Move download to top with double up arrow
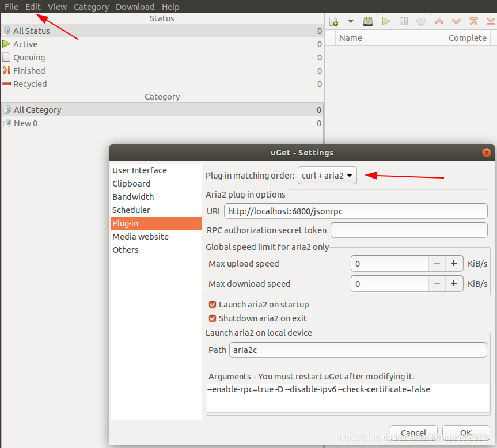Image resolution: width=497 pixels, height=448 pixels. pos(473,21)
